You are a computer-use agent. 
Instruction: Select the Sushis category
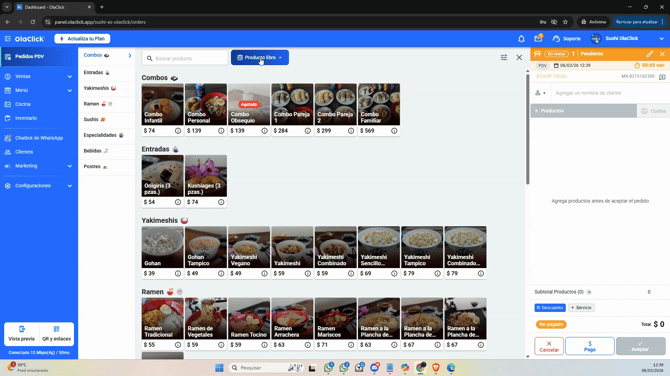[x=107, y=120]
